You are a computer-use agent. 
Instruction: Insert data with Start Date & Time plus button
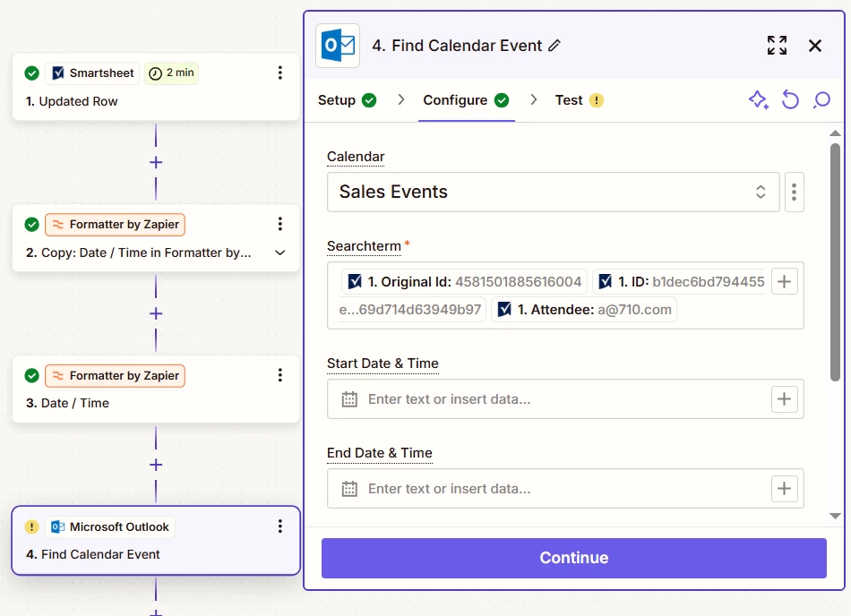pyautogui.click(x=784, y=399)
